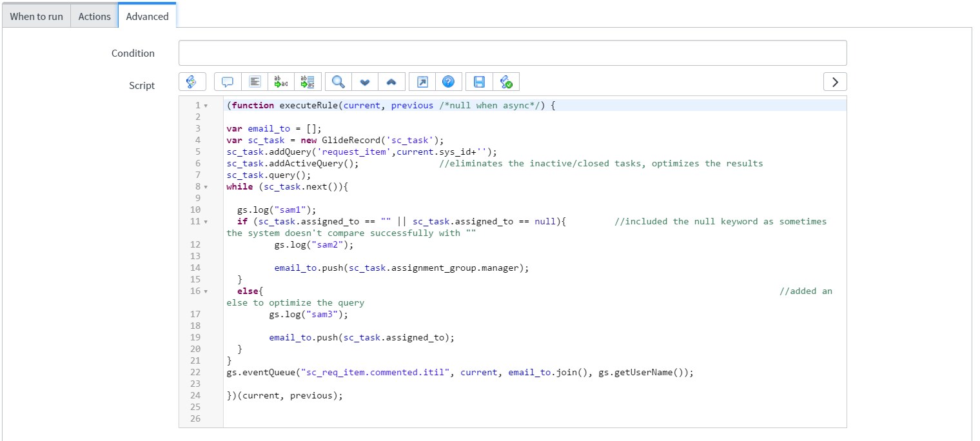The height and width of the screenshot is (441, 980).
Task: Click the '})(current, previous);' closing line
Action: (285, 395)
